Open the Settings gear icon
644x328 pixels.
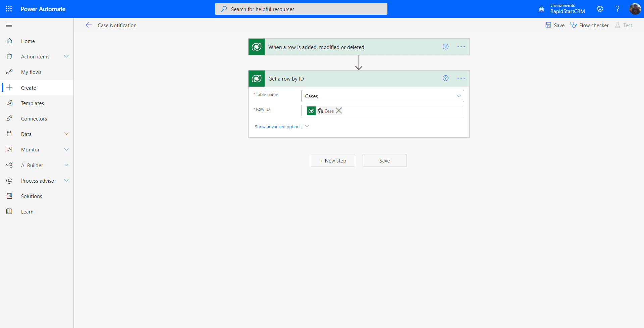(x=600, y=9)
